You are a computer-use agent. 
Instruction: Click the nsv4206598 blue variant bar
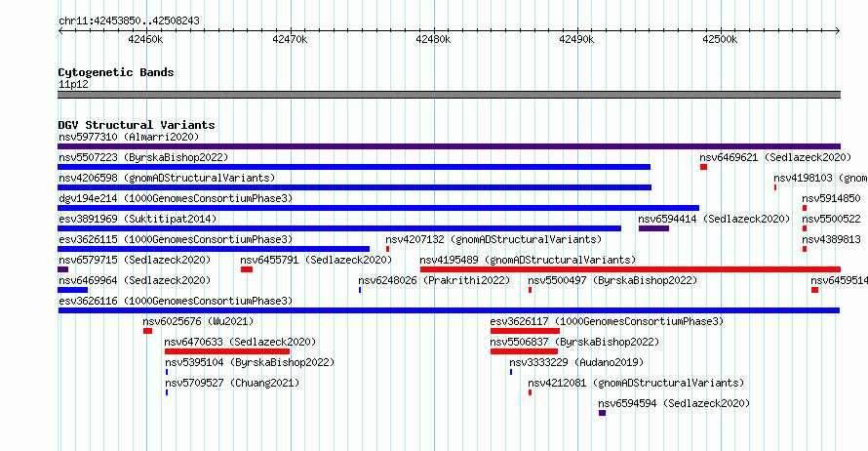354,187
